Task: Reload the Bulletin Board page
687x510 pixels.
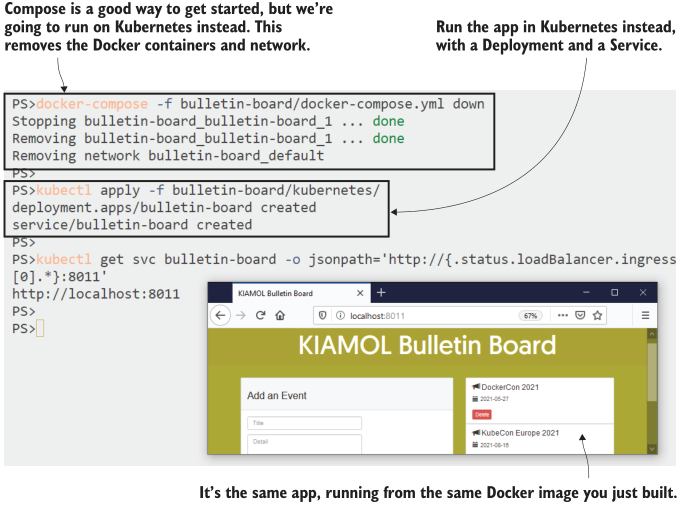Action: (260, 315)
